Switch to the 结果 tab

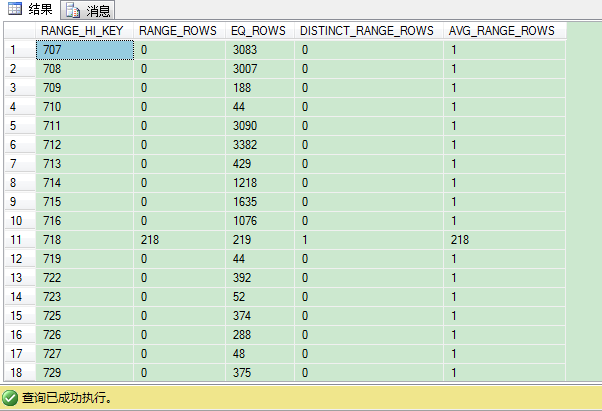pos(30,9)
